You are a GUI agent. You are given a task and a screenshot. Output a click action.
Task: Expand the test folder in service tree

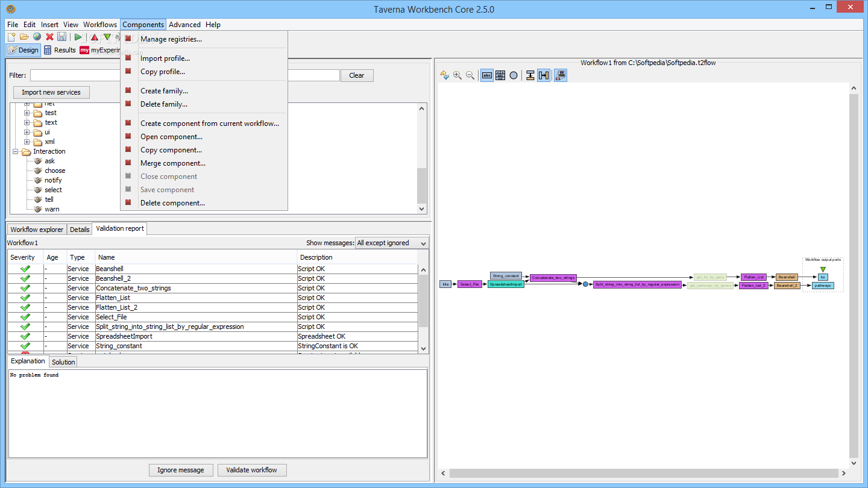(x=27, y=113)
